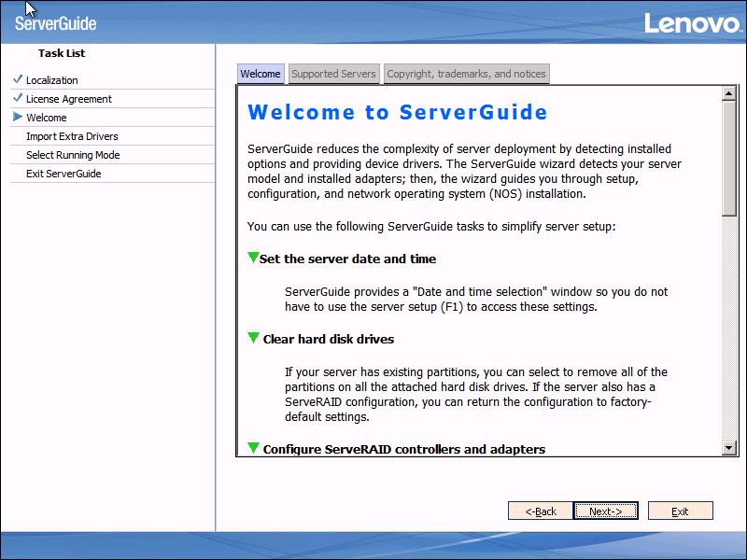Select Import Extra Drivers in Task List

pyautogui.click(x=72, y=136)
